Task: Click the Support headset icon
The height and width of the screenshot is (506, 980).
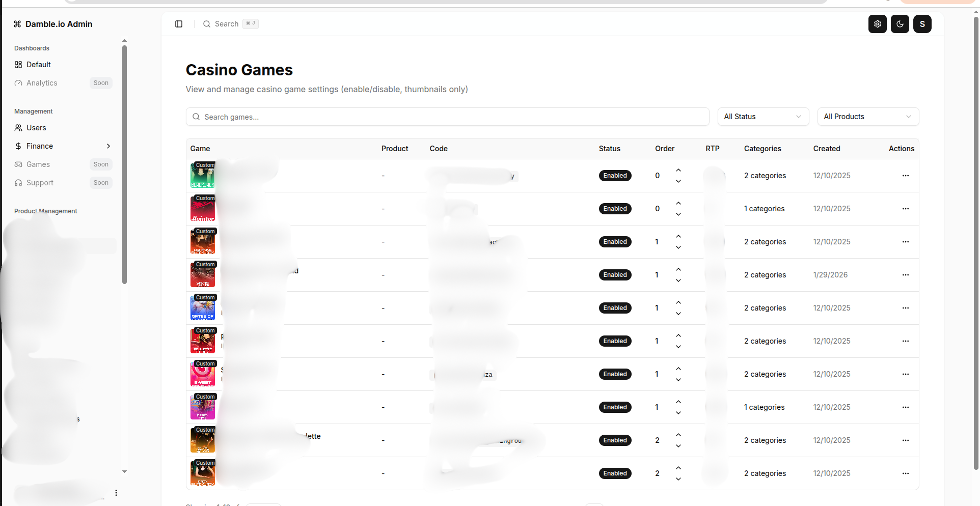Action: tap(18, 183)
